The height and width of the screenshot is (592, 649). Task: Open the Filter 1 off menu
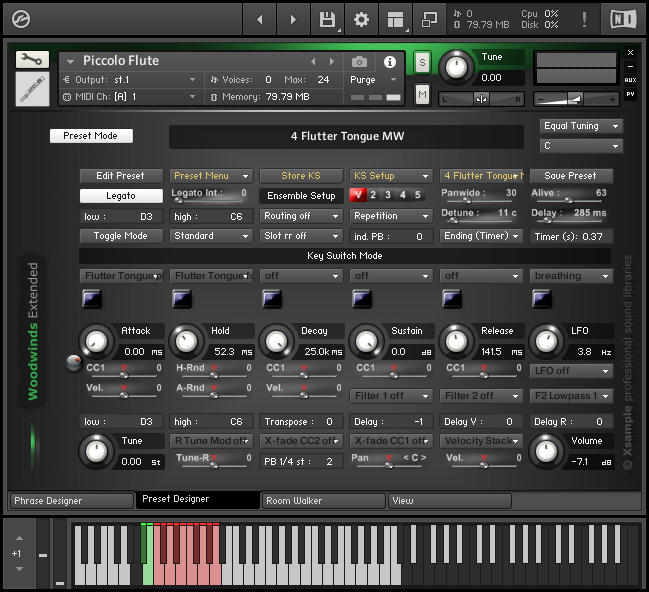pos(391,396)
